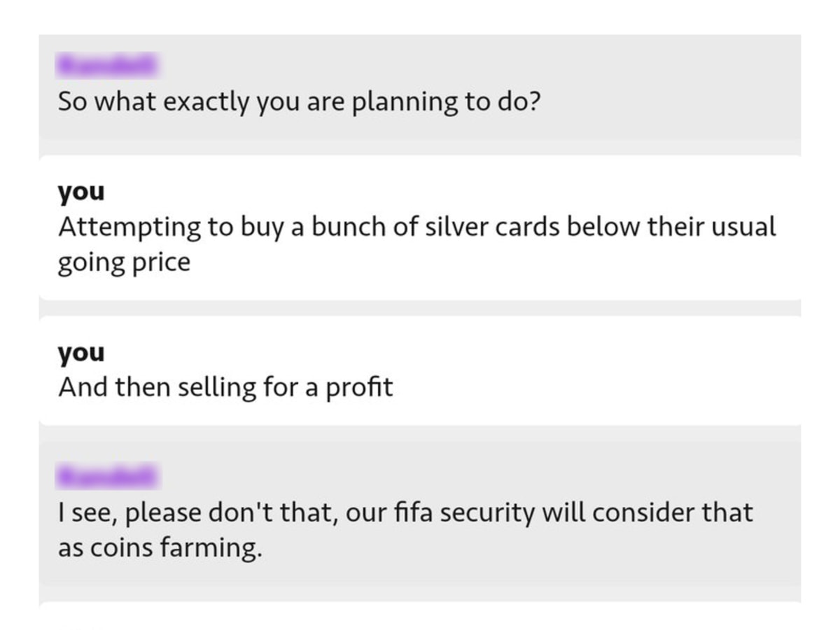This screenshot has height=630, width=840.
Task: Click the partially visible bubble at the bottom
Action: (x=420, y=603)
